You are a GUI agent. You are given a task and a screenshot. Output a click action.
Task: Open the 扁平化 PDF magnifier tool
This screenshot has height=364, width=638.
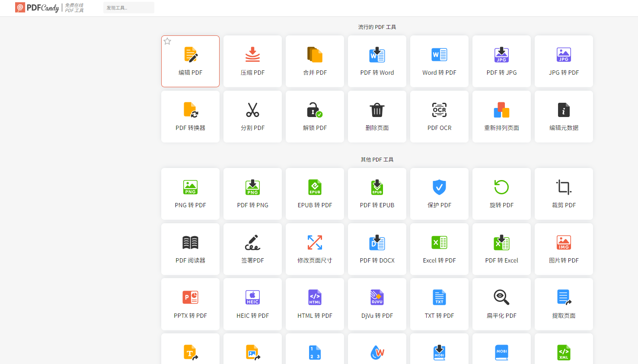point(501,304)
